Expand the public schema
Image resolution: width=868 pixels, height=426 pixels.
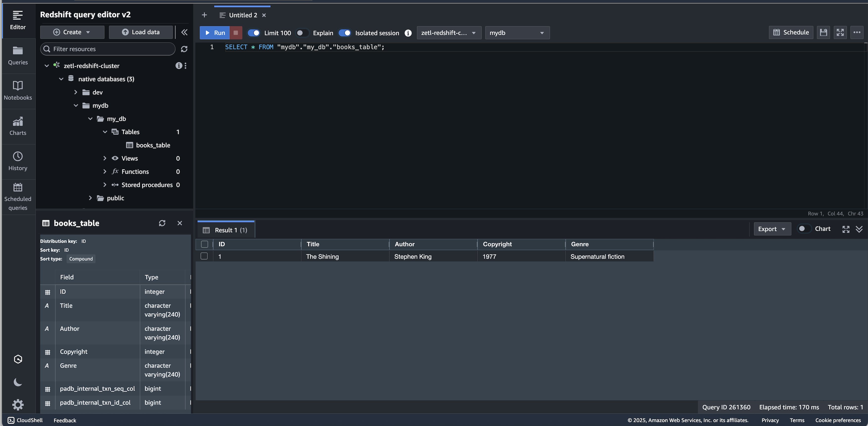pyautogui.click(x=90, y=198)
